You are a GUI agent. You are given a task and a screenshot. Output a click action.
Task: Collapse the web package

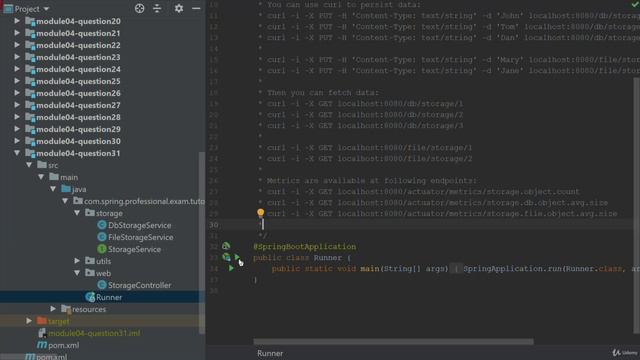pos(77,273)
